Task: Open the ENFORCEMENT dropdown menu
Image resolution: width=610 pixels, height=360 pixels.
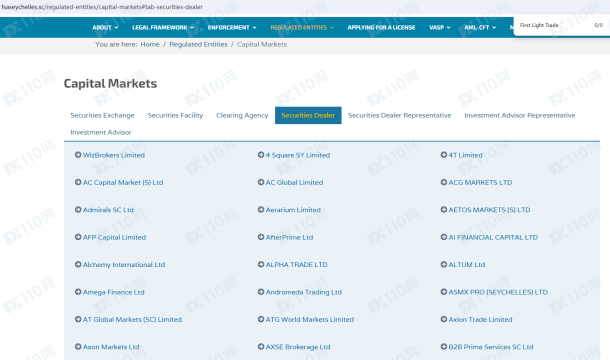Action: tap(232, 27)
